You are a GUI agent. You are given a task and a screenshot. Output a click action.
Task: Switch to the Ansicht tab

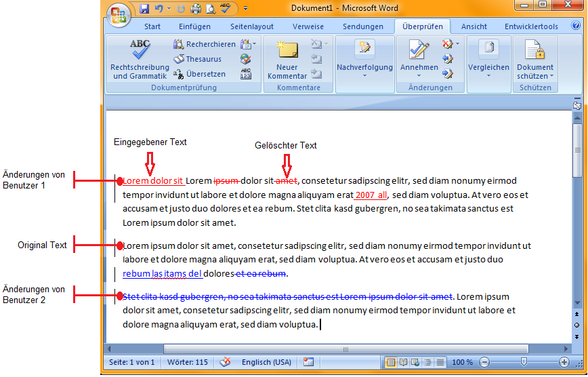click(x=474, y=26)
